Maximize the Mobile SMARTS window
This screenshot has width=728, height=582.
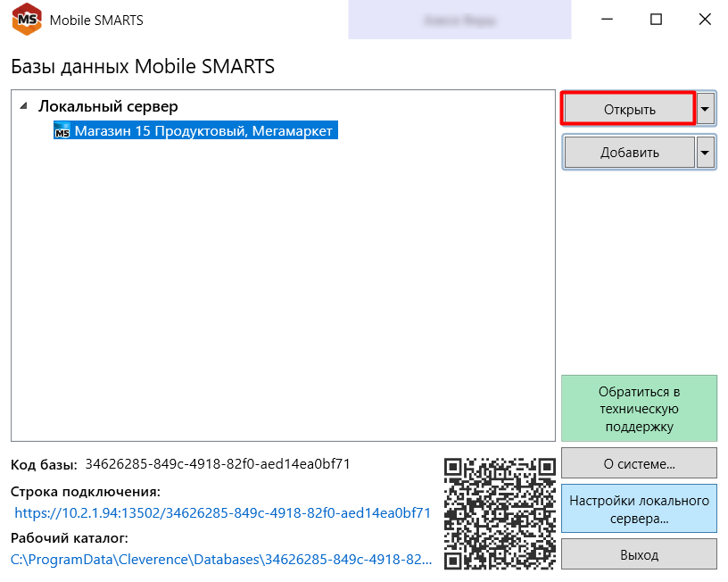coord(656,19)
